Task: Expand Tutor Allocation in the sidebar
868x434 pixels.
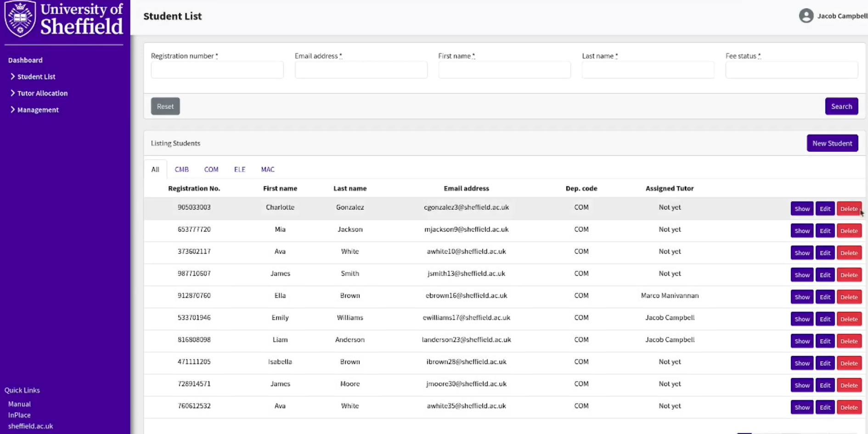Action: (42, 93)
